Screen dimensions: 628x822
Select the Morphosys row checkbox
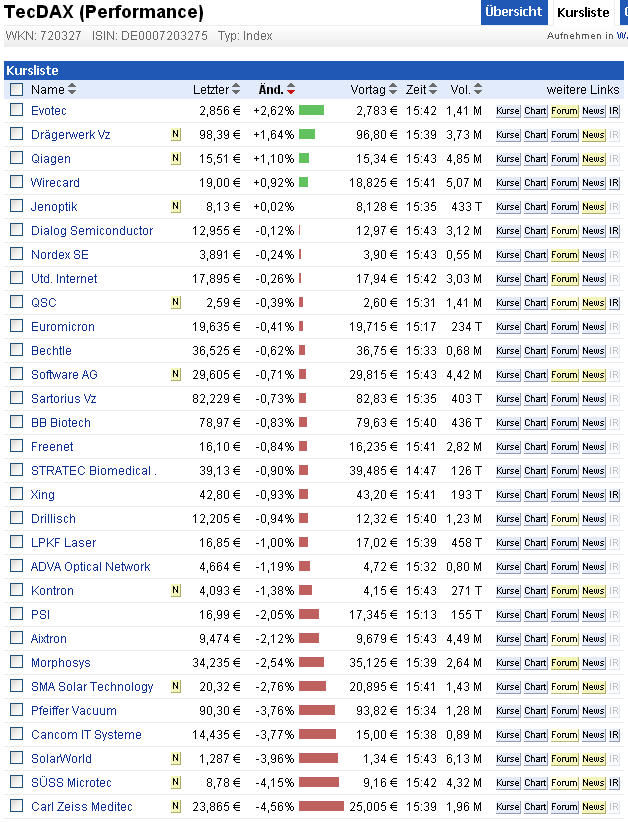(16, 662)
